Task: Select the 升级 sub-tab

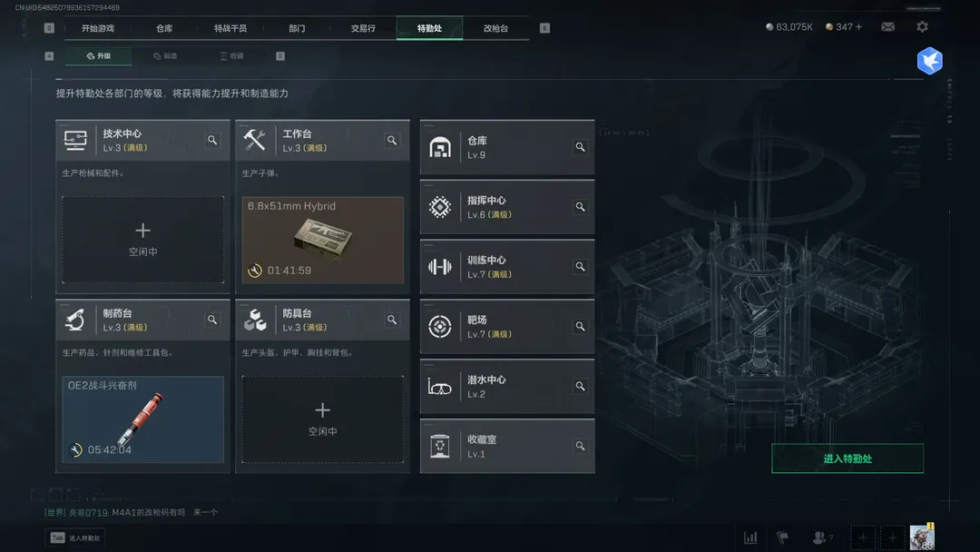Action: coord(99,55)
